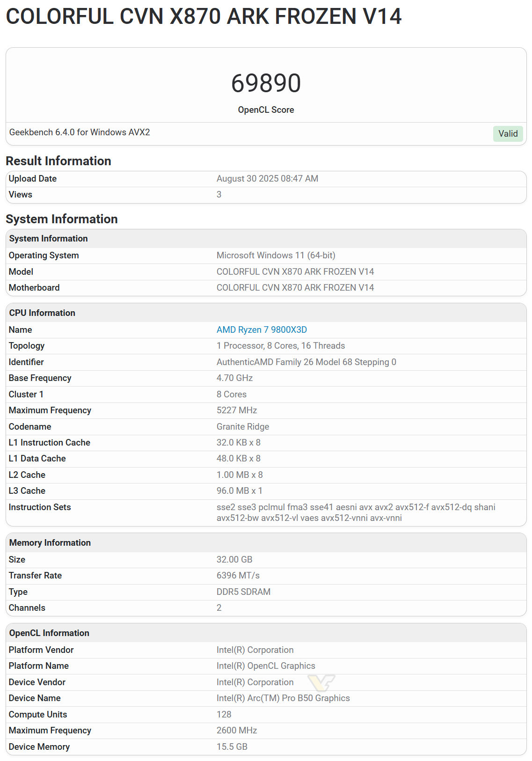This screenshot has width=532, height=761.
Task: Click the Device Vendor value Intel(R) Corporation
Action: click(x=255, y=682)
